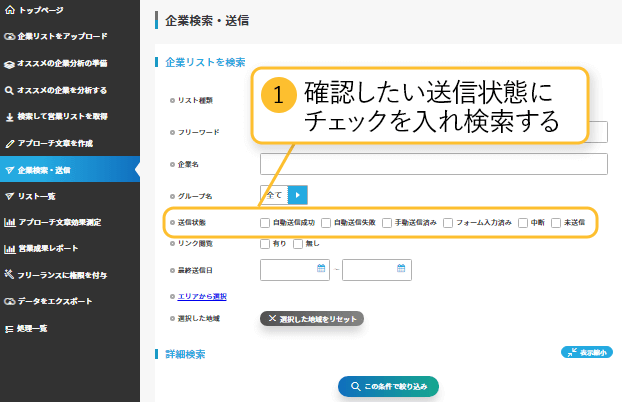Click the 詳細検索 section heading

tap(185, 354)
